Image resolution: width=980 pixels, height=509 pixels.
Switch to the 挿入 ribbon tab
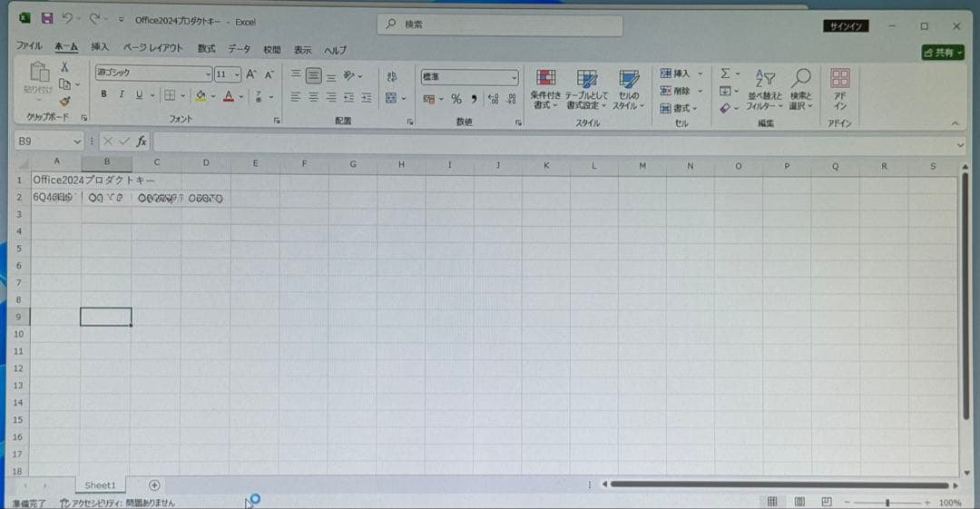(x=100, y=47)
